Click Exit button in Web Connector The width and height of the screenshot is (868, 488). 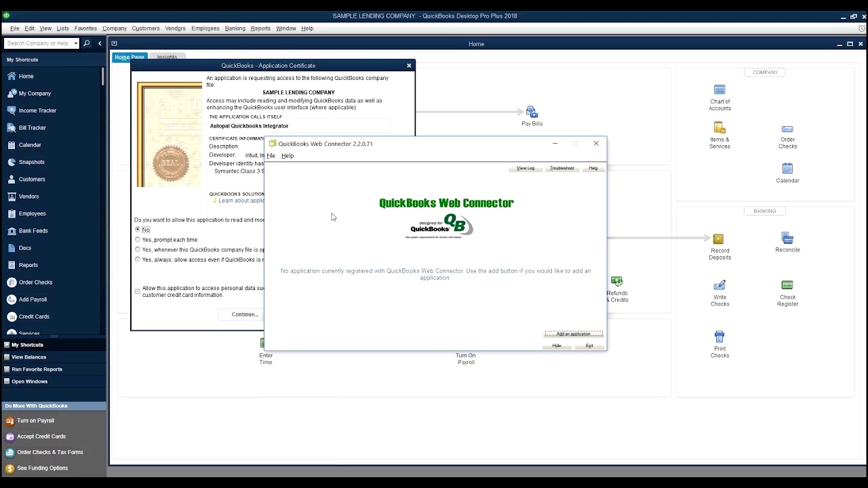[x=589, y=346]
